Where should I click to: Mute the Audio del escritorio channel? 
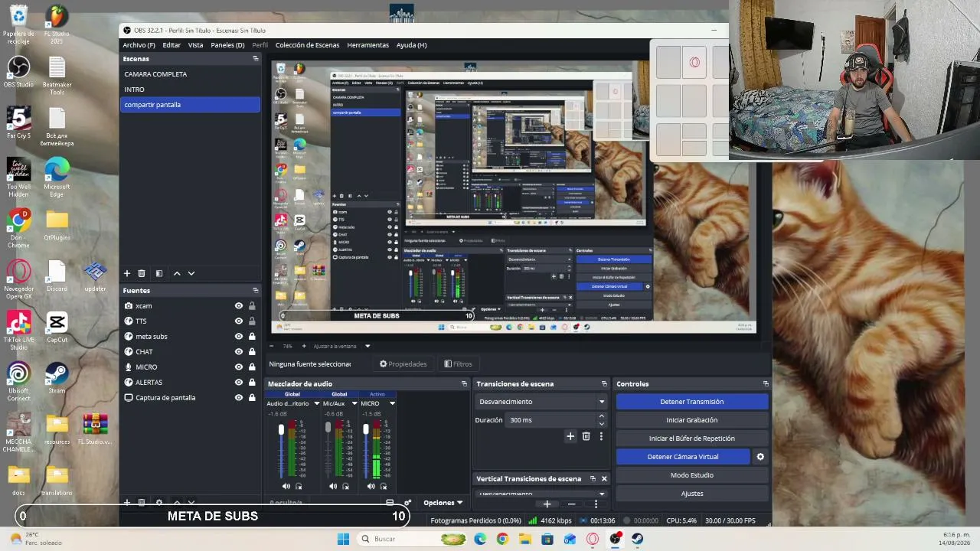coord(286,486)
